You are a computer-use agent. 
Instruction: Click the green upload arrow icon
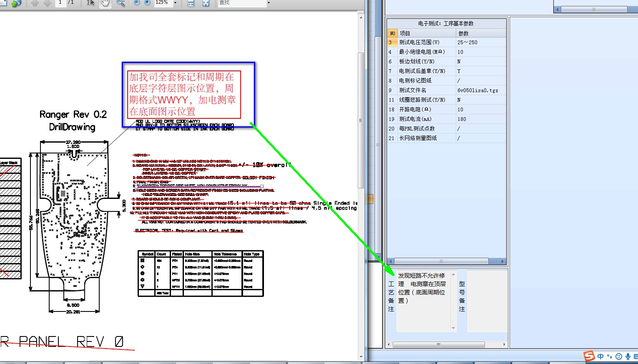click(16, 3)
